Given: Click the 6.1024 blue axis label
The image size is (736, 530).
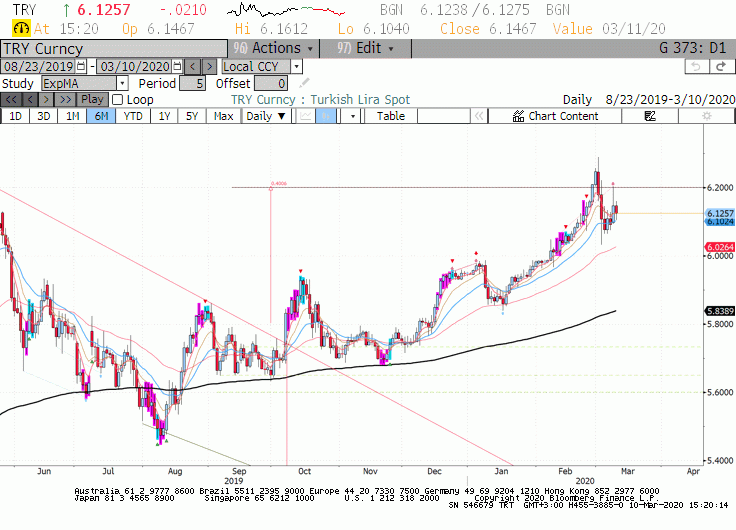Looking at the screenshot, I should click(x=720, y=222).
